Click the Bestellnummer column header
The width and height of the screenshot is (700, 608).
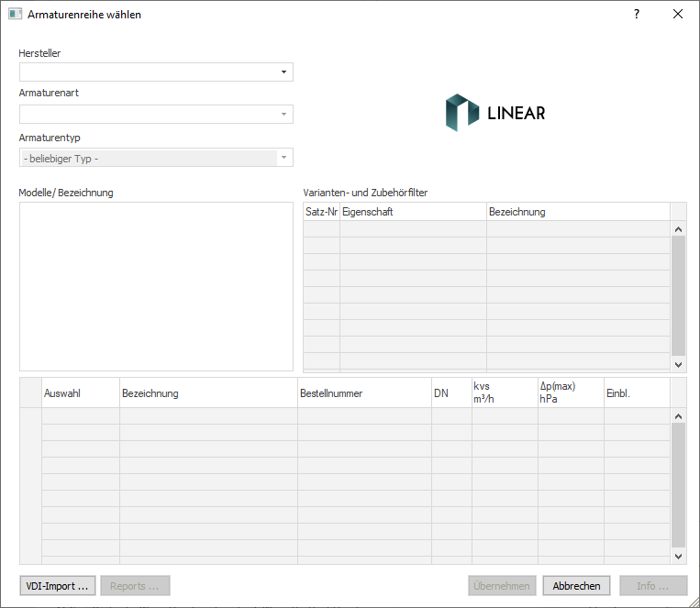[x=364, y=392]
